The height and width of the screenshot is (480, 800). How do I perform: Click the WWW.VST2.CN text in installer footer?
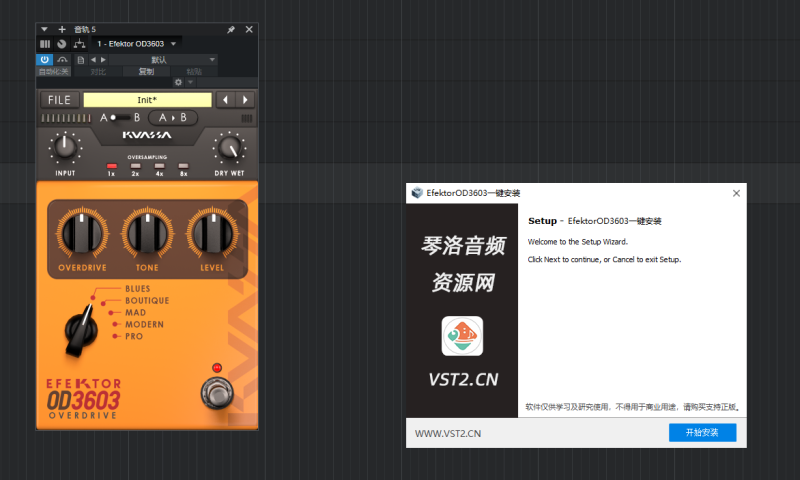[448, 434]
